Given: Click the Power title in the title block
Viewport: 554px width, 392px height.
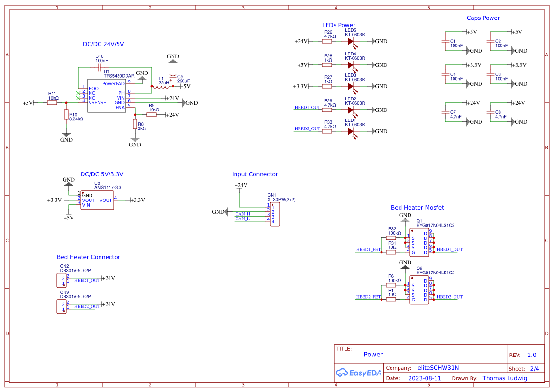Looking at the screenshot, I should click(x=373, y=354).
